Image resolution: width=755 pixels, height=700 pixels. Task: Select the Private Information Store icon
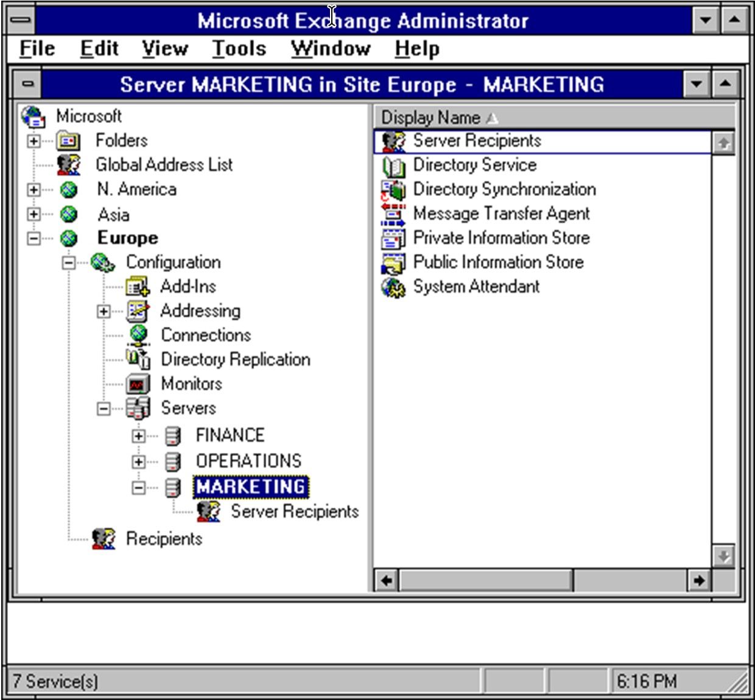tap(393, 238)
